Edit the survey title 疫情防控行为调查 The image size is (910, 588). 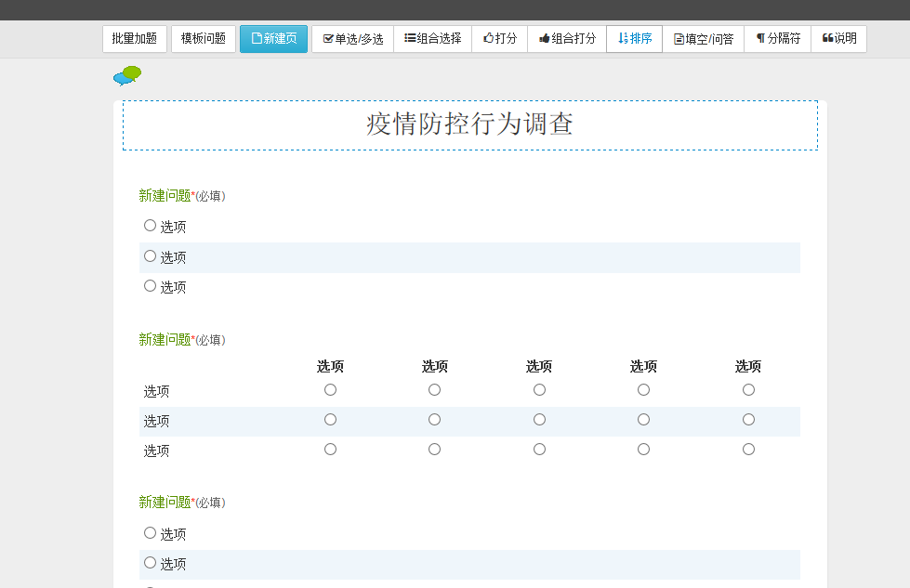coord(469,124)
